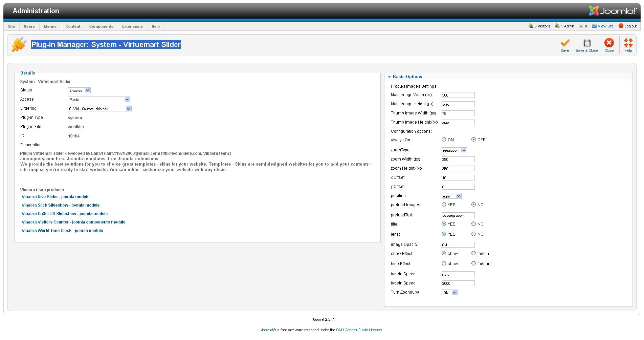
Task: Select YES for lens option
Action: point(444,234)
